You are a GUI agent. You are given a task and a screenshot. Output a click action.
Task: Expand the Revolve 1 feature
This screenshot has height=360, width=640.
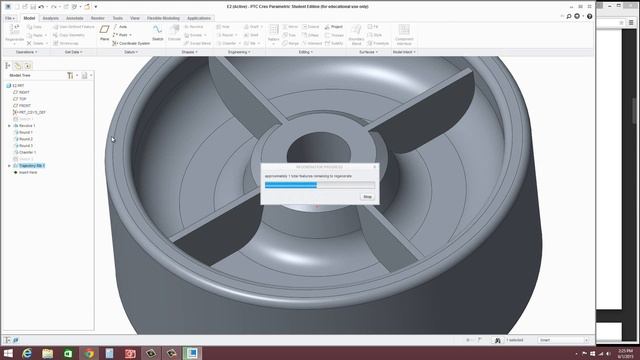tap(9, 126)
